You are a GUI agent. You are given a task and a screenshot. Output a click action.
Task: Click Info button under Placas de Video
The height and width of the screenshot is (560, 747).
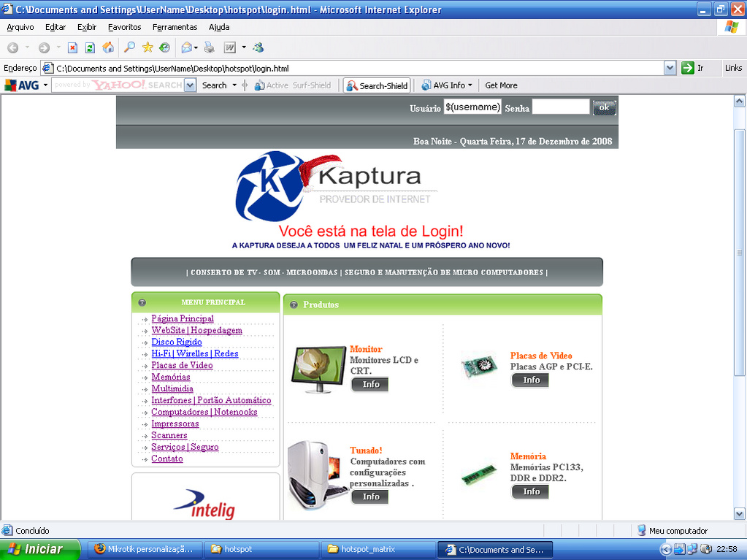click(531, 380)
